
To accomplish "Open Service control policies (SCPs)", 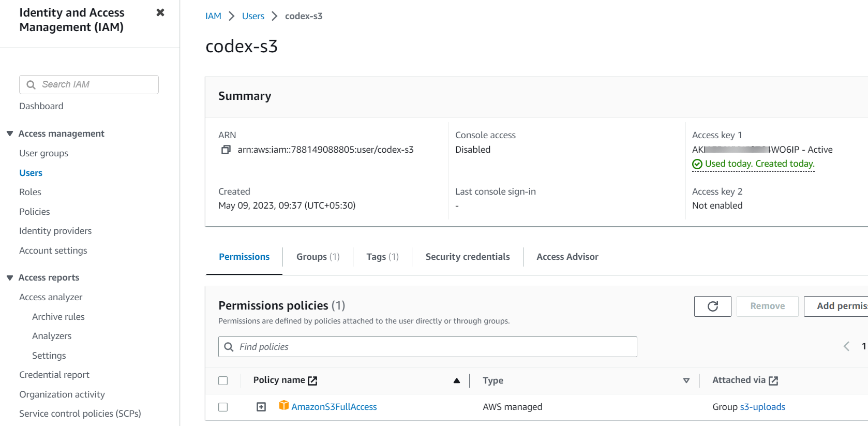I will coord(80,414).
